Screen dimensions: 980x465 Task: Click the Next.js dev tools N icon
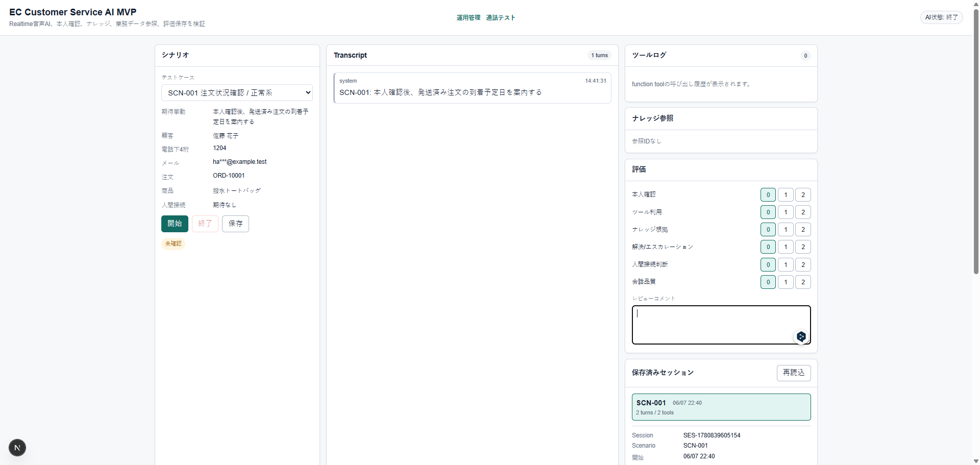(x=17, y=448)
